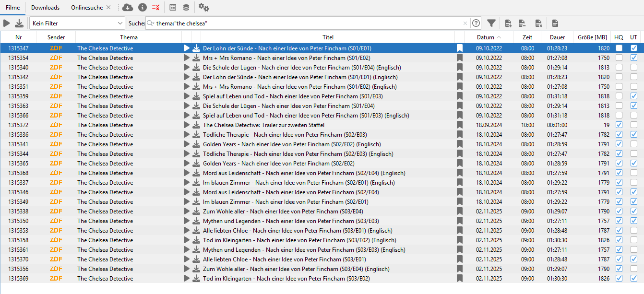The image size is (644, 294).
Task: Click the remove filter document-minus icon
Action: click(x=522, y=23)
